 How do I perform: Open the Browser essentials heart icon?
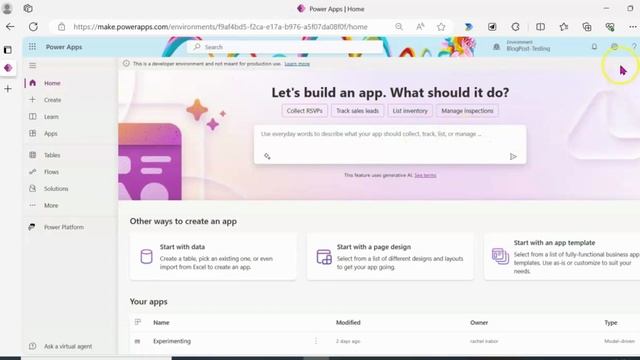coord(610,27)
